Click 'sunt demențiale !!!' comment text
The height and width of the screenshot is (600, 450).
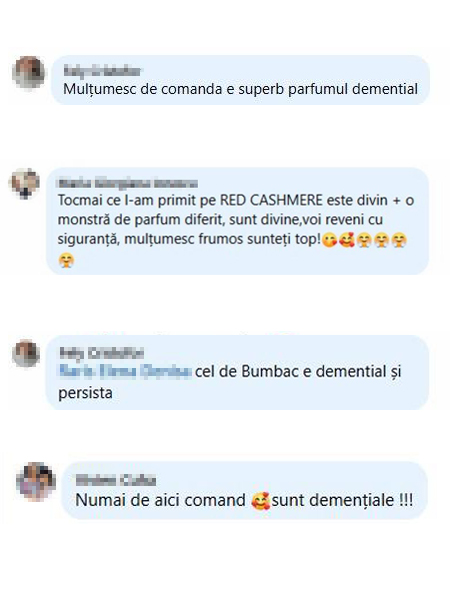(x=342, y=501)
